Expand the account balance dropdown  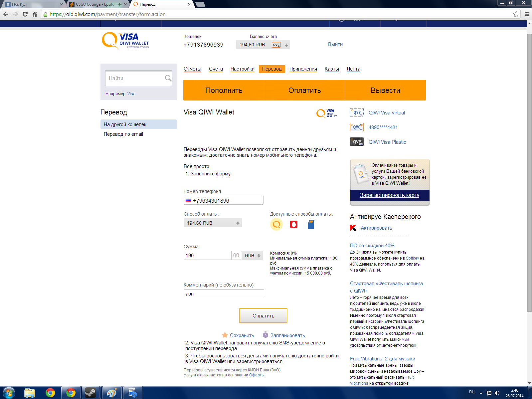click(x=286, y=45)
